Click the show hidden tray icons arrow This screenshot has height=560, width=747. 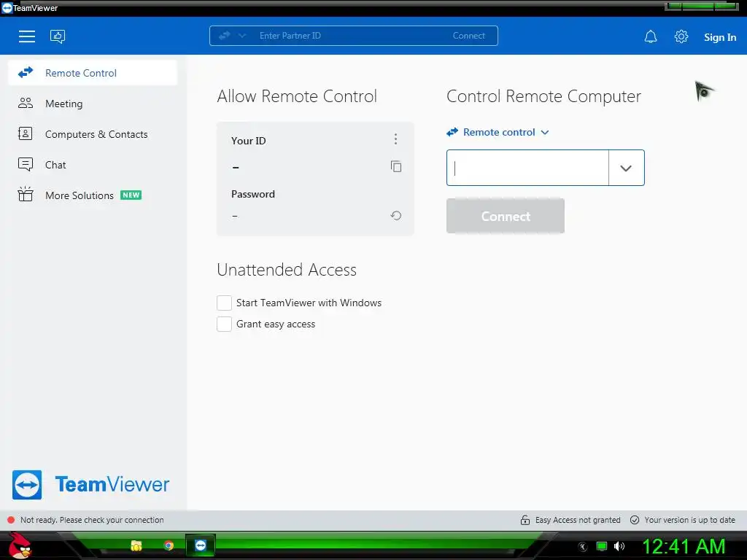click(x=583, y=547)
